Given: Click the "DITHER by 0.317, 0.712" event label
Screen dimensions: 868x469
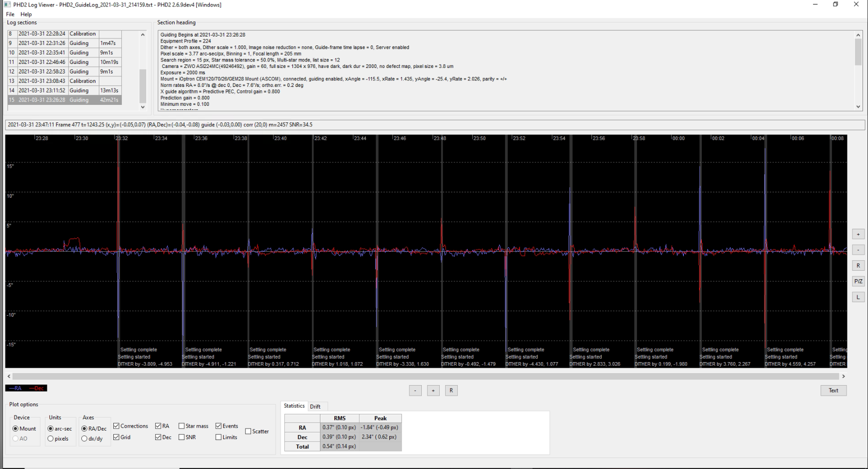Looking at the screenshot, I should [274, 364].
